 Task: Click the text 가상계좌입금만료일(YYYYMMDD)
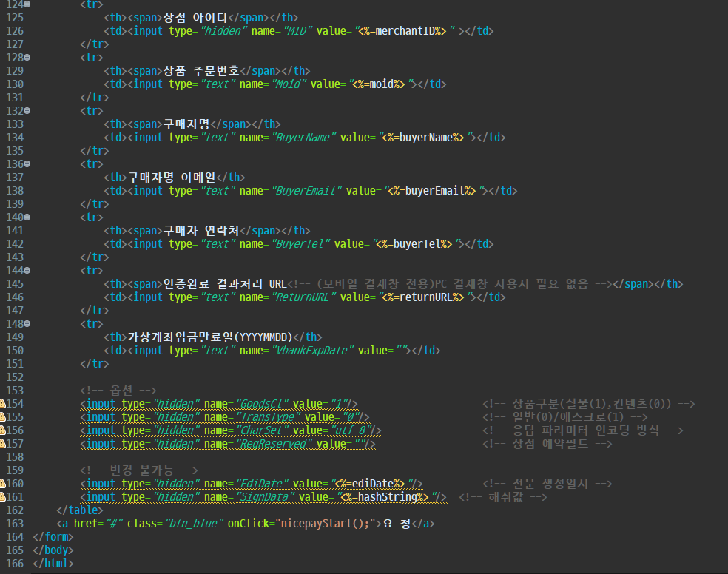(210, 337)
